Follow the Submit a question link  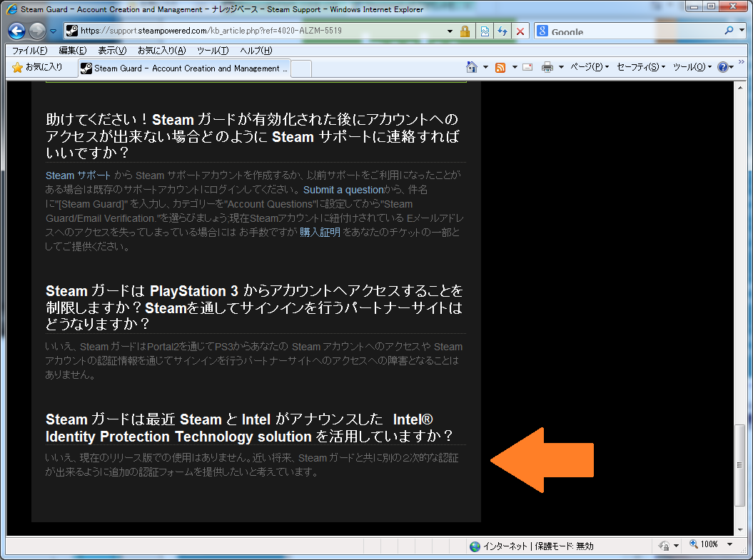343,190
